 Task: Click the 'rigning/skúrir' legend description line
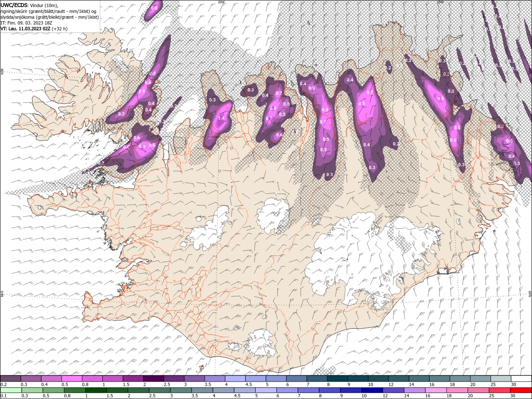click(48, 11)
